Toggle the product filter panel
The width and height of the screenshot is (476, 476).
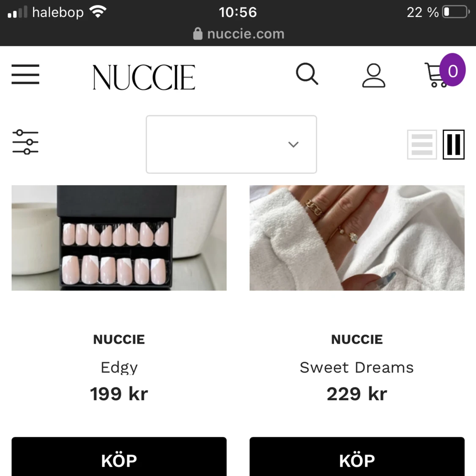click(25, 143)
